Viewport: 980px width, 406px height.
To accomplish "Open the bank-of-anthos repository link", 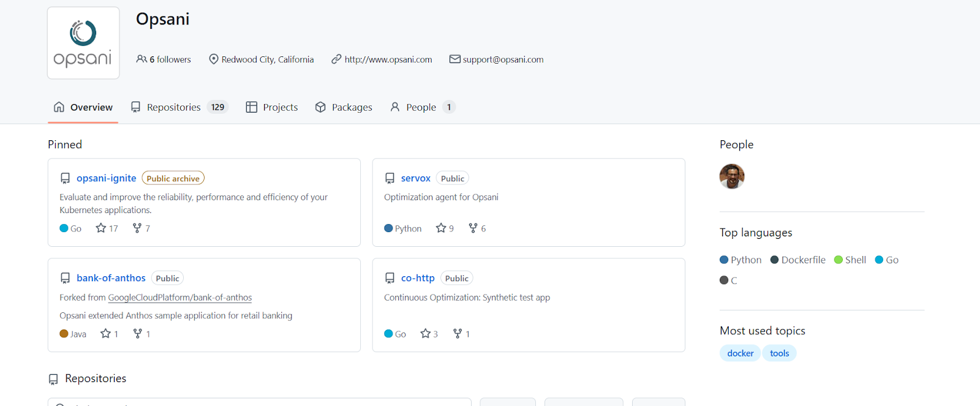I will 111,278.
